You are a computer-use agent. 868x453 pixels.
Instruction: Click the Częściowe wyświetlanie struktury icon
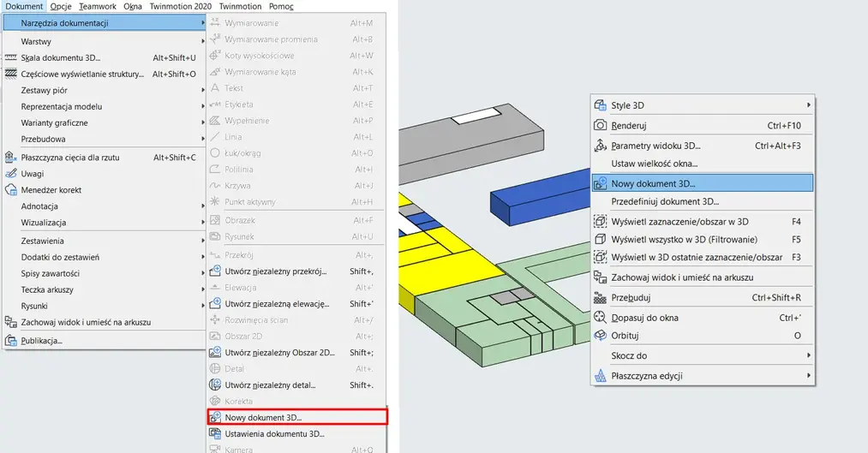(10, 74)
